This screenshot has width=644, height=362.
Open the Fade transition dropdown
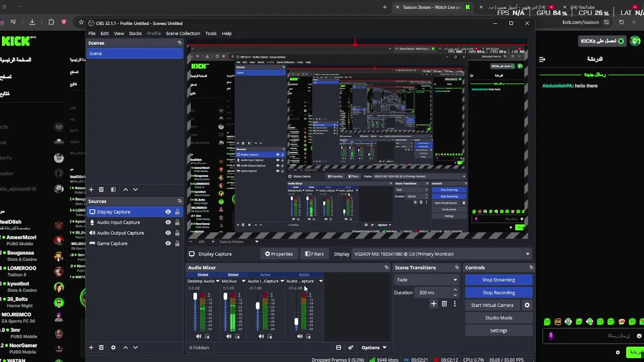click(427, 280)
